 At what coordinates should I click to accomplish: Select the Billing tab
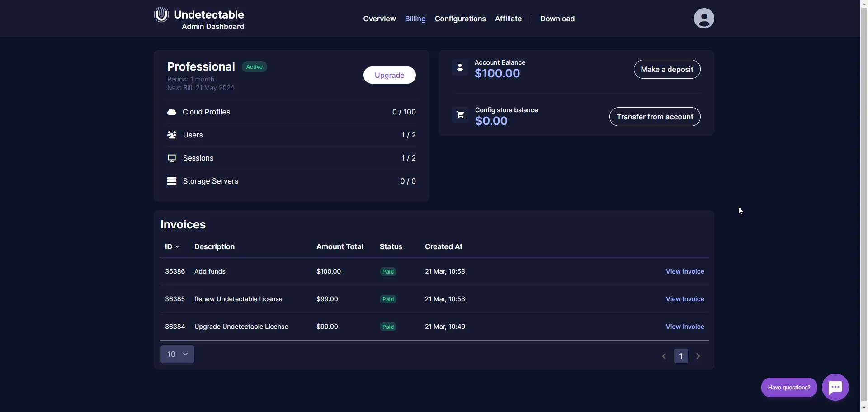tap(415, 19)
